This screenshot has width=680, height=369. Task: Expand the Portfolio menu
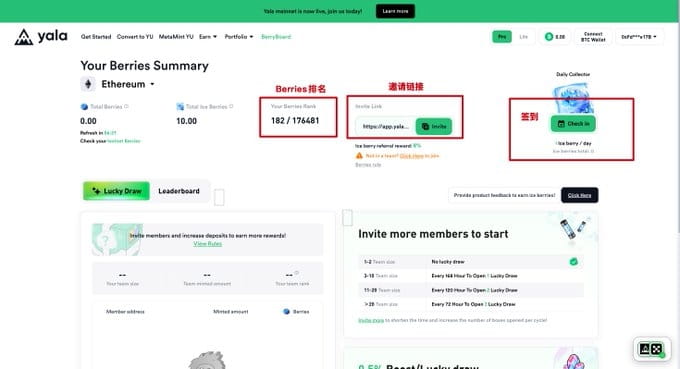[239, 37]
